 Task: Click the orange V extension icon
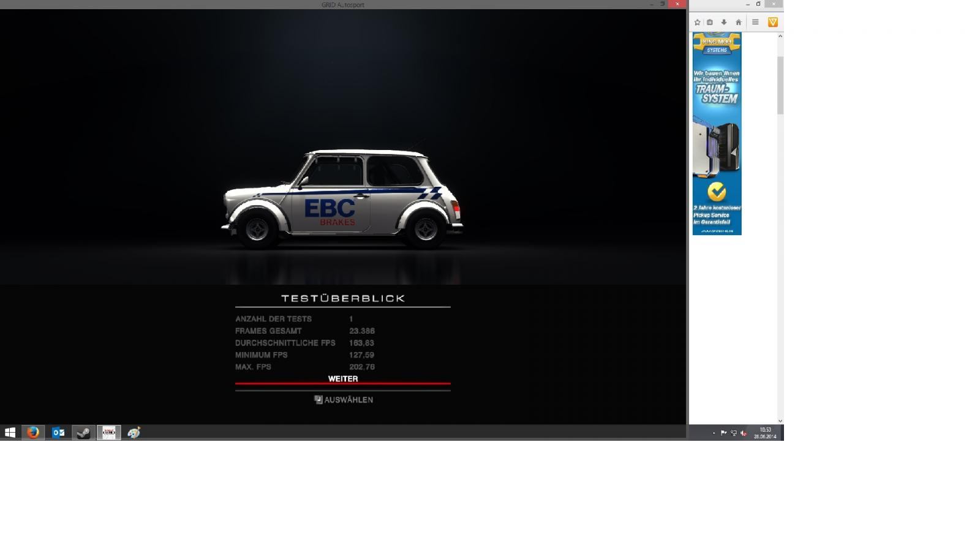click(773, 22)
